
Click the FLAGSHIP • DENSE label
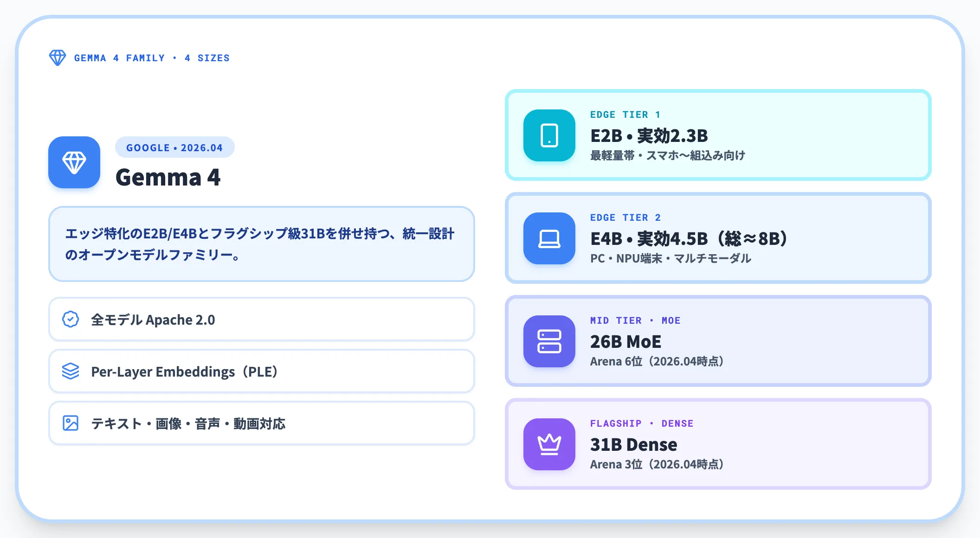coord(642,423)
